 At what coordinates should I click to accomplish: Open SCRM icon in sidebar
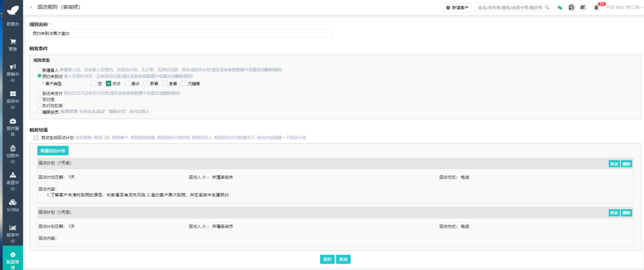point(13,202)
